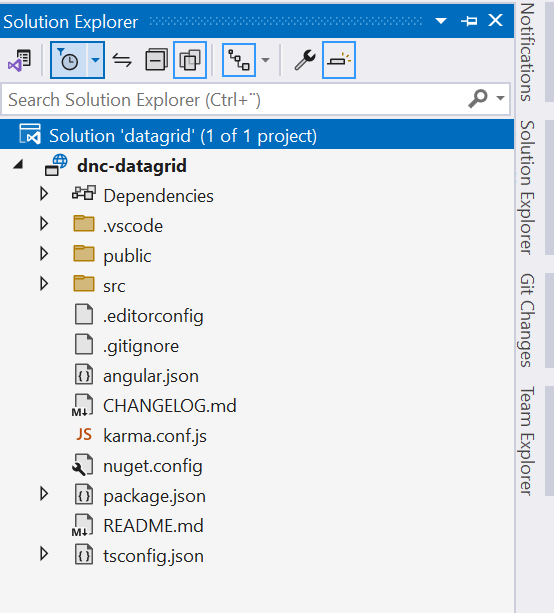Screen dimensions: 554x613
Task: Toggle Show All Files button
Action: 190,60
